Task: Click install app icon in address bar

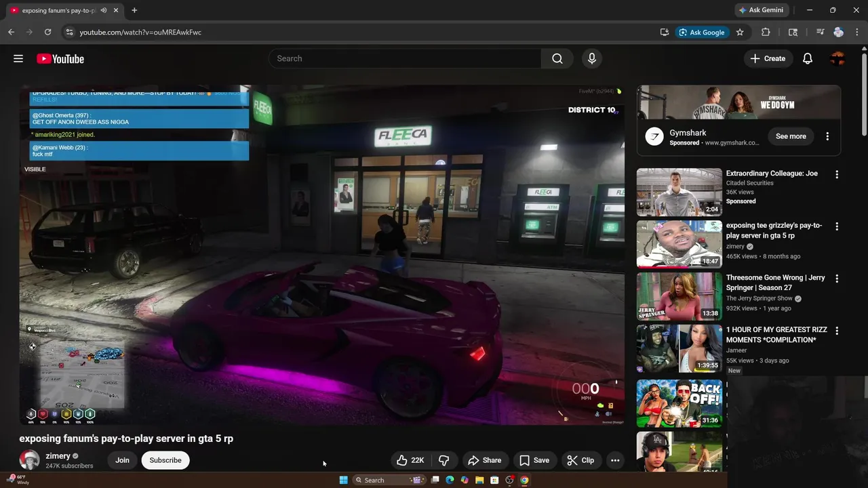Action: 665,32
